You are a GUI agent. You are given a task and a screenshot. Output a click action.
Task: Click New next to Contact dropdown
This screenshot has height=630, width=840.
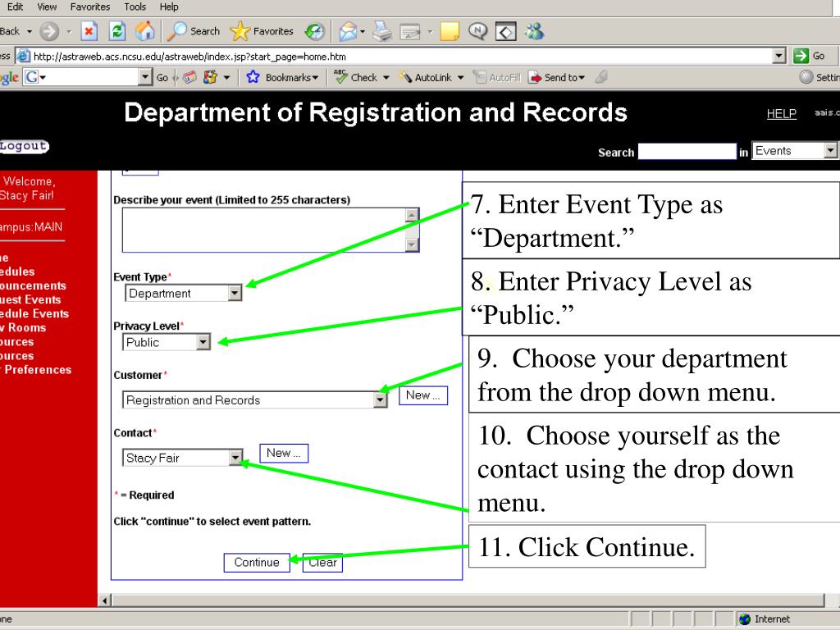[283, 453]
